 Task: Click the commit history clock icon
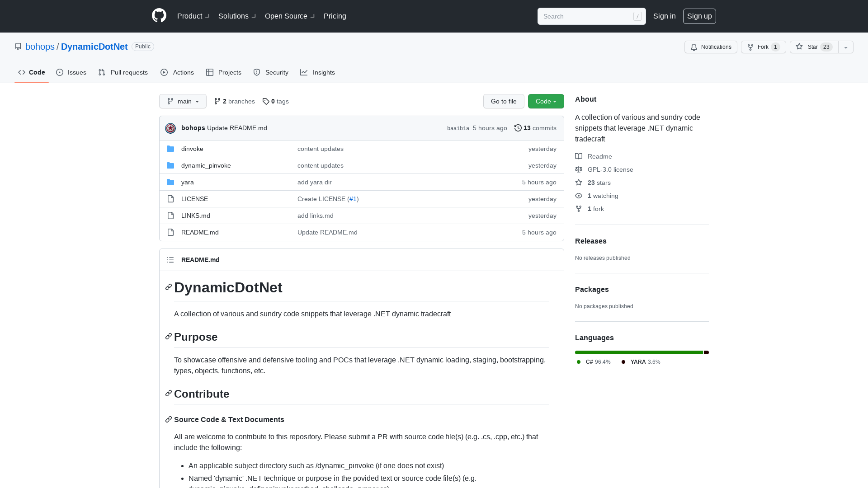click(x=518, y=128)
